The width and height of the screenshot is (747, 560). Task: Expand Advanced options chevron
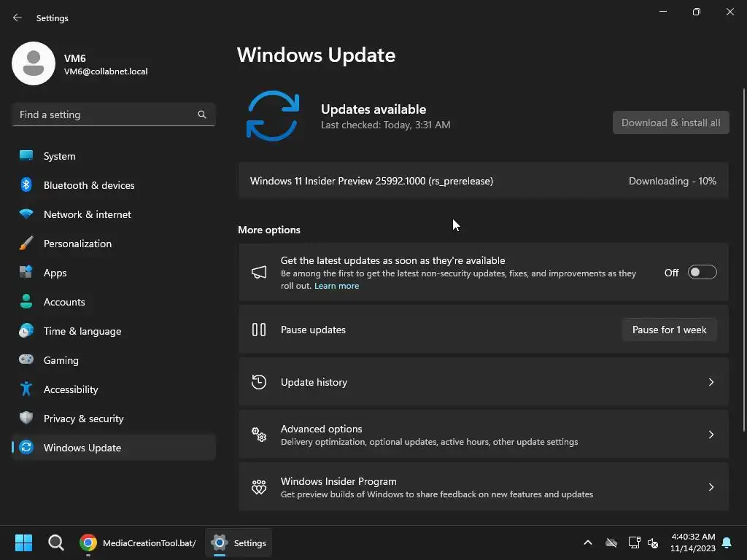[711, 435]
